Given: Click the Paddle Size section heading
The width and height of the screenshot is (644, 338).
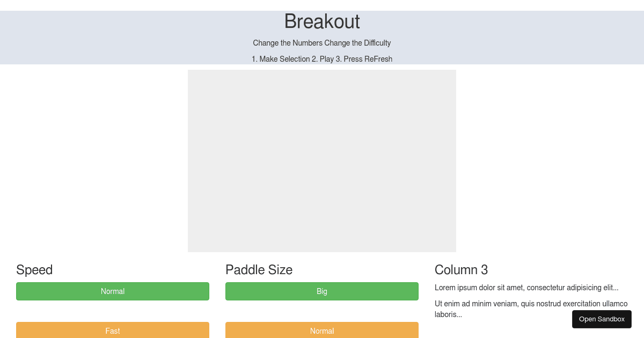Looking at the screenshot, I should (259, 270).
